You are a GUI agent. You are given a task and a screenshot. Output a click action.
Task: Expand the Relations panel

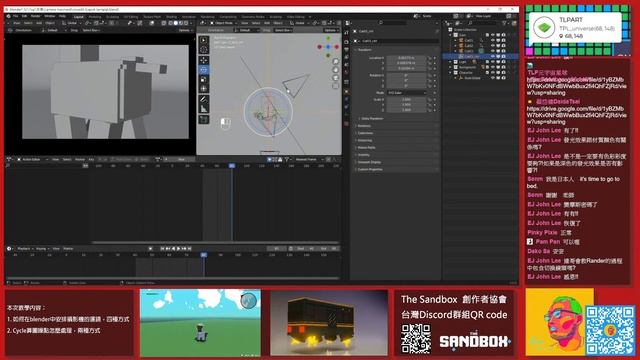tap(363, 126)
